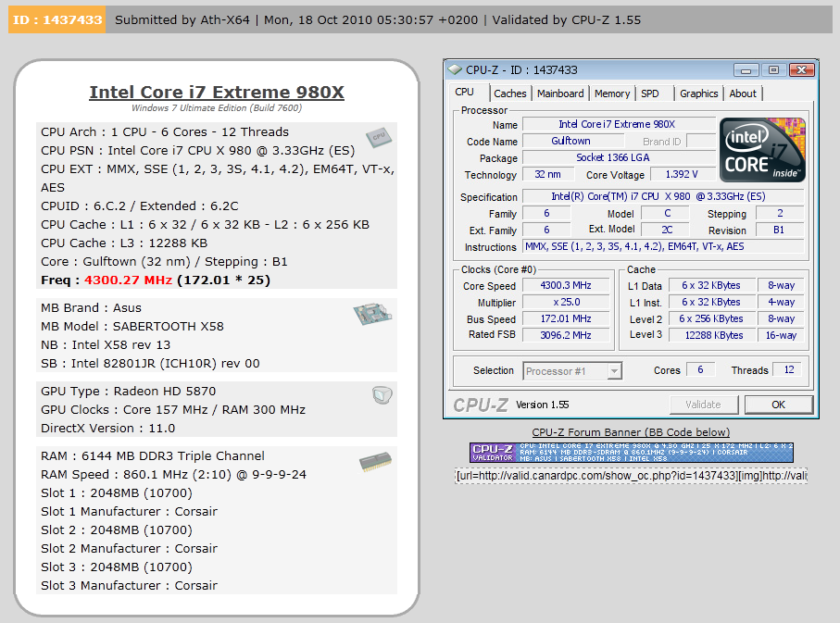Click the RAM stick icon
This screenshot has height=623, width=840.
pos(375,461)
